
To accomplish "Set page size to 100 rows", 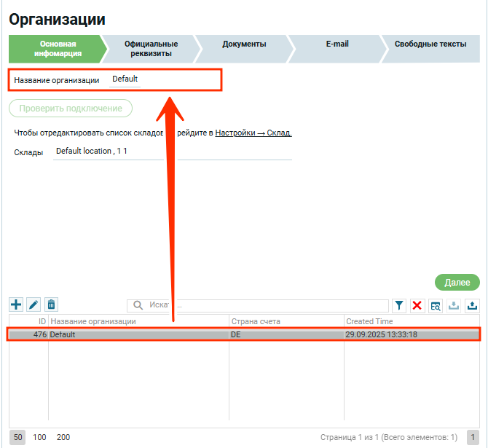I will point(39,437).
